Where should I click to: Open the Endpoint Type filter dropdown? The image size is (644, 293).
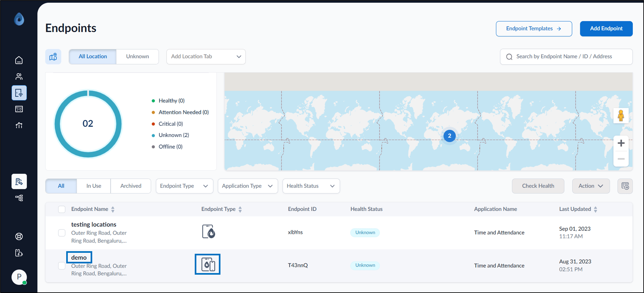[x=184, y=186]
